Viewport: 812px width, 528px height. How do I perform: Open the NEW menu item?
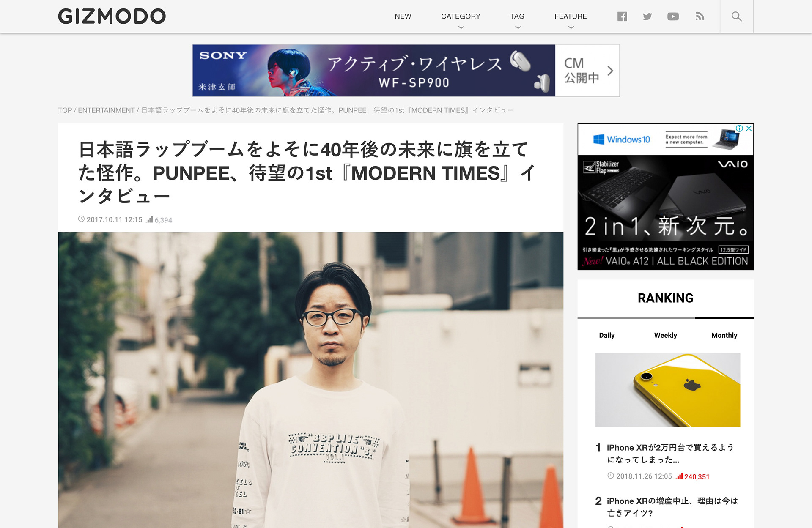click(403, 16)
